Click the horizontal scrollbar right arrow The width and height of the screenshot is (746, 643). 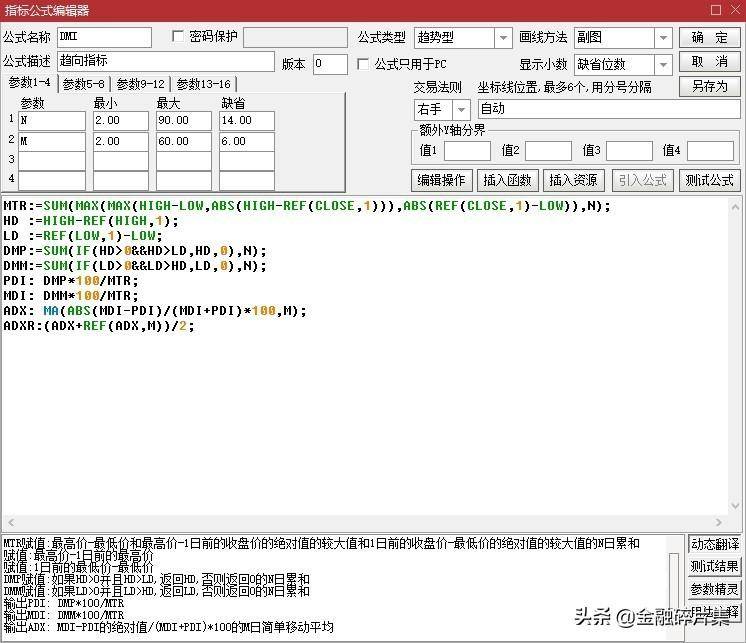719,522
